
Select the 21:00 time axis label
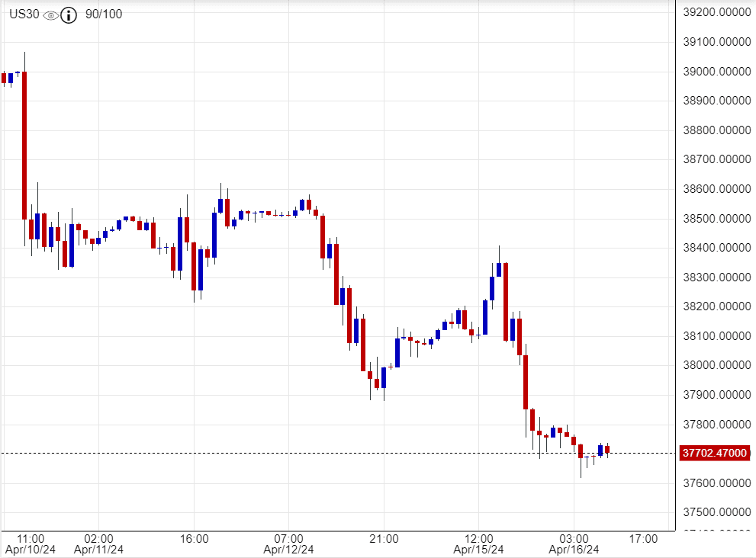pos(384,538)
